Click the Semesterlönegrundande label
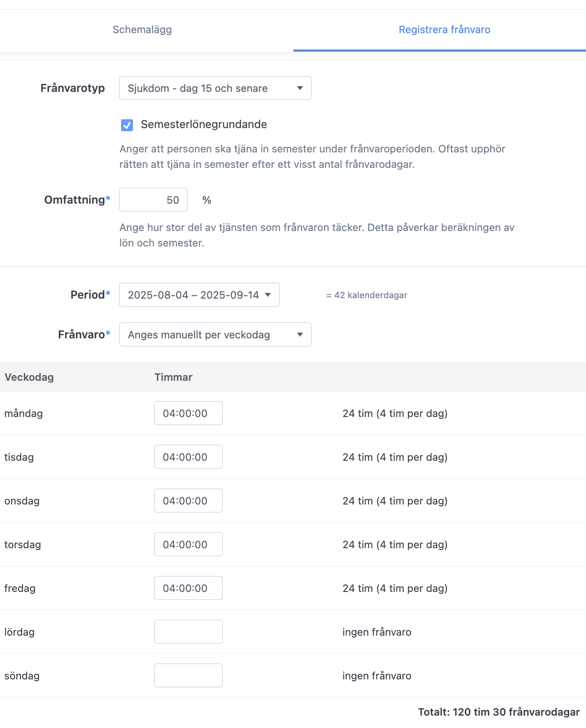 pos(204,125)
